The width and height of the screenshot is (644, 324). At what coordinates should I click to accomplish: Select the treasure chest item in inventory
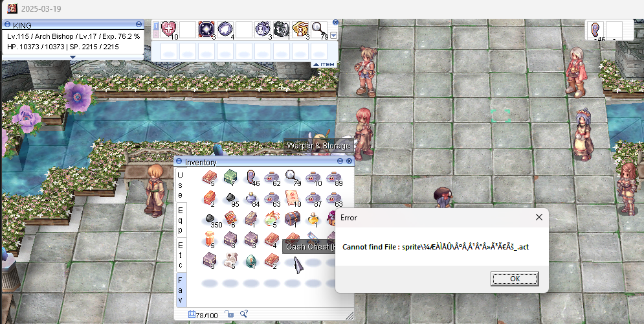click(293, 219)
